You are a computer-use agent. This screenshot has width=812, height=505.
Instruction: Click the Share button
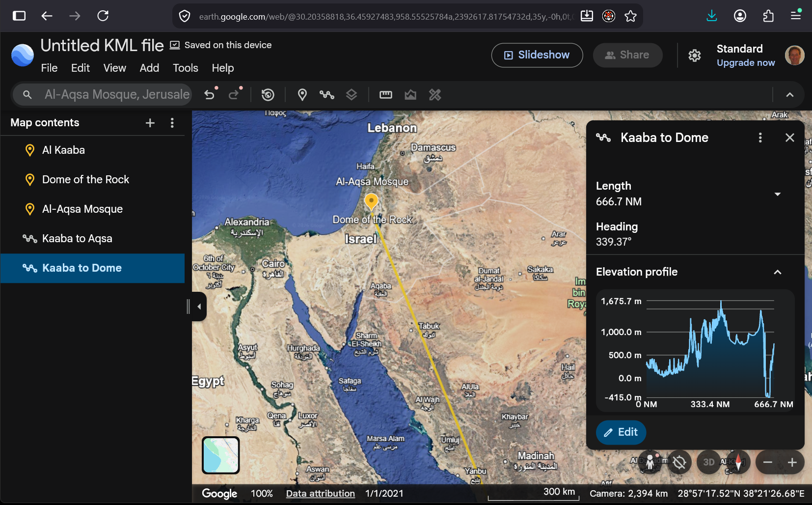click(x=627, y=55)
